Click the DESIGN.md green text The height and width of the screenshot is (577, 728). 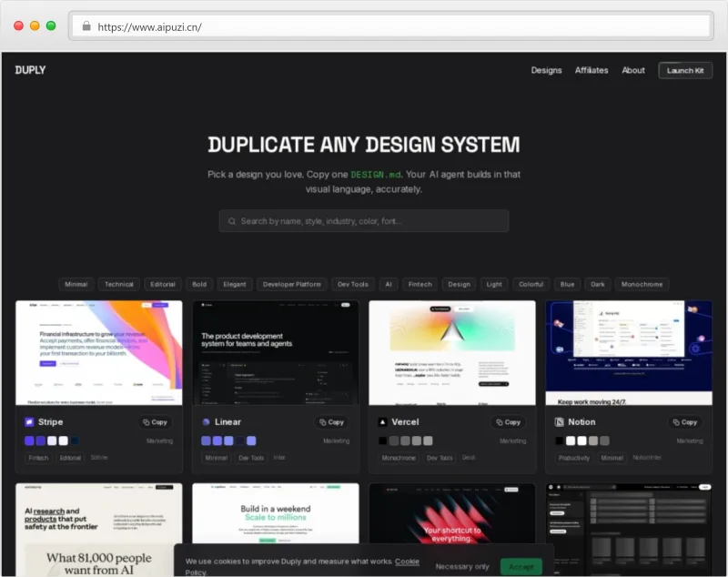click(x=376, y=175)
